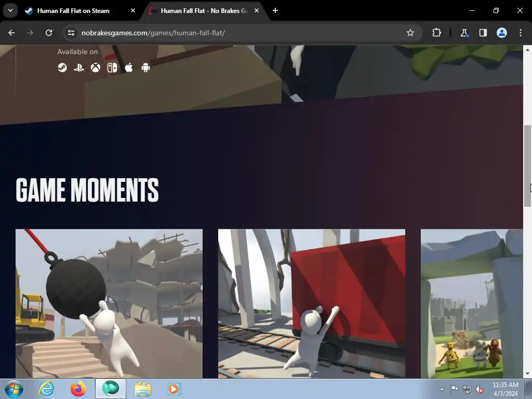
Task: Open a new browser tab
Action: 275,10
